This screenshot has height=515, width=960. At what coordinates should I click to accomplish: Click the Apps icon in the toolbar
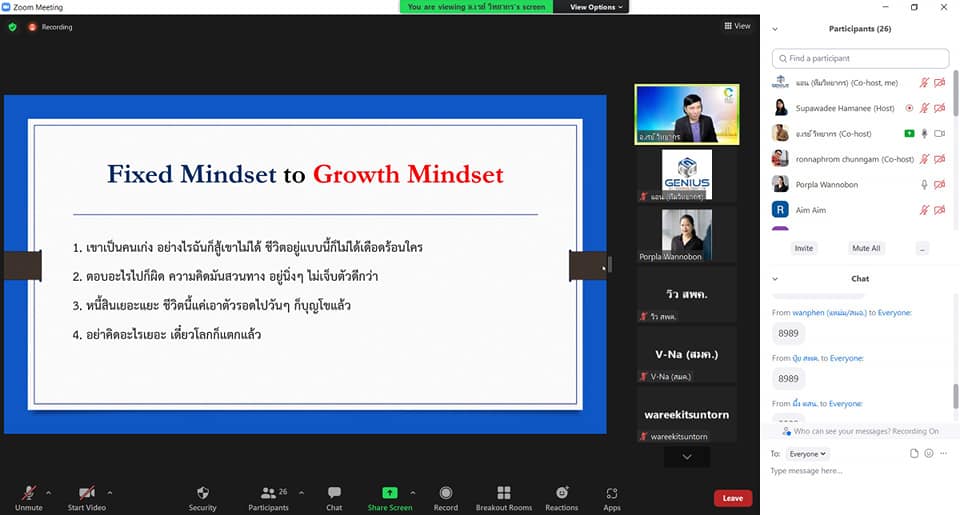point(612,497)
